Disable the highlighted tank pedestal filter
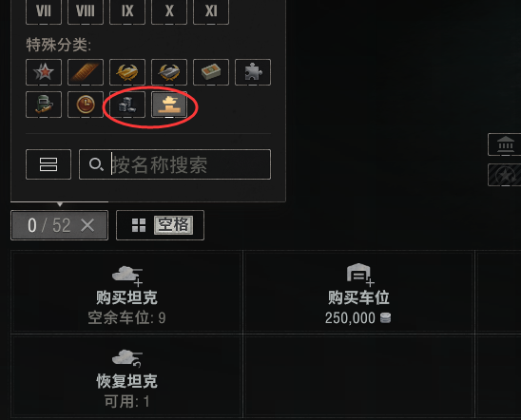 tap(169, 105)
